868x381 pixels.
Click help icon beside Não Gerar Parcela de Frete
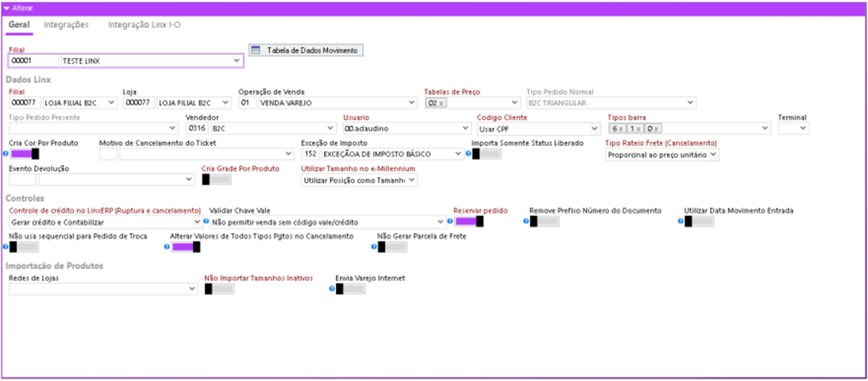[x=374, y=247]
